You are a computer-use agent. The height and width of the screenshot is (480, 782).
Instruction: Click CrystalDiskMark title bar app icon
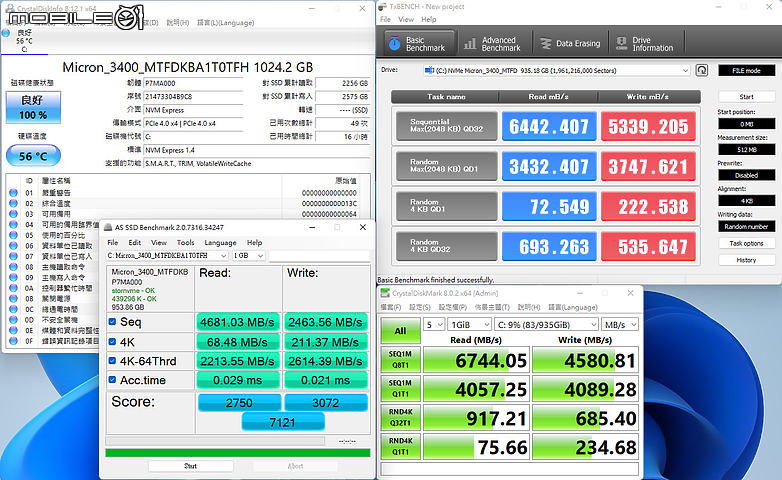(x=385, y=293)
